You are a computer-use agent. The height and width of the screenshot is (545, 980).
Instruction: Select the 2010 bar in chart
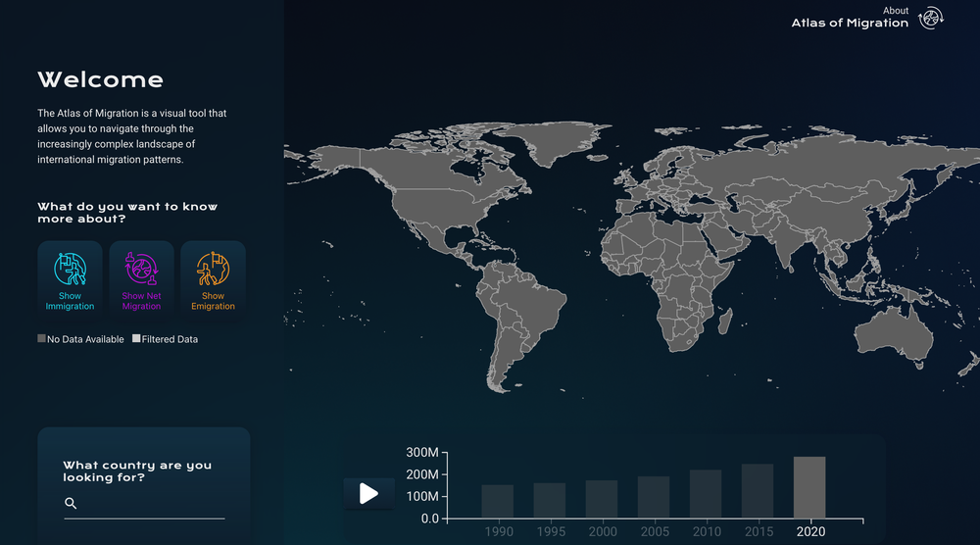[x=706, y=494]
